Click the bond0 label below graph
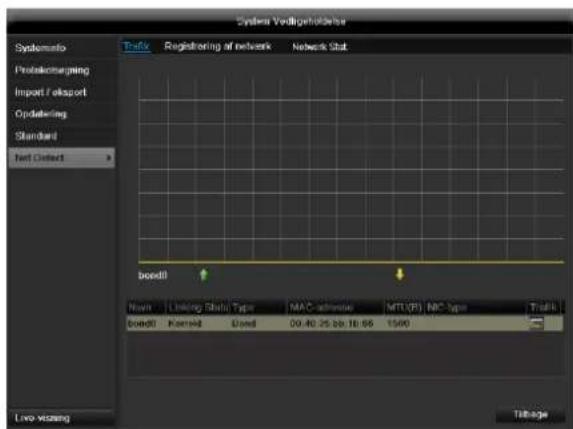The width and height of the screenshot is (573, 429). coord(153,275)
